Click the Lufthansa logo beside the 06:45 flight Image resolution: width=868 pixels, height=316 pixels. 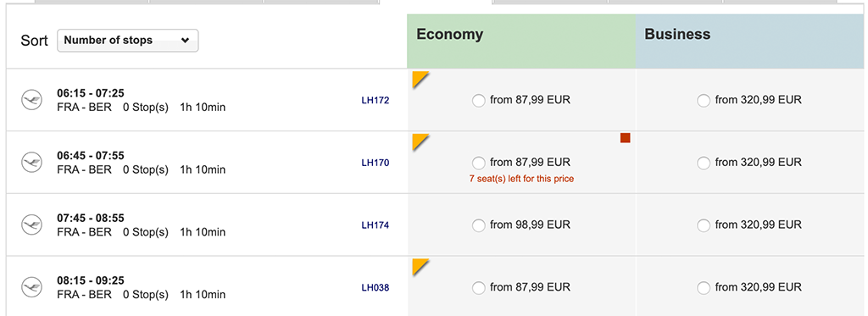[x=31, y=163]
